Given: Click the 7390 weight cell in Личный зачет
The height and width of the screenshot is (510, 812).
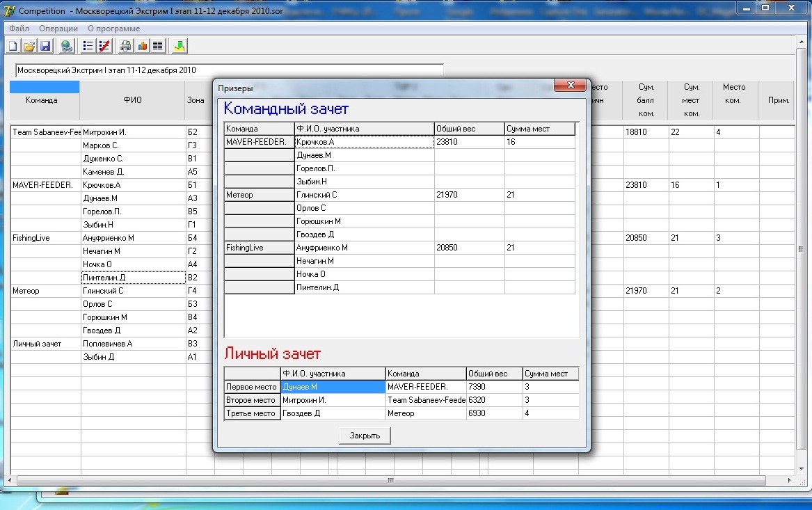Looking at the screenshot, I should tap(494, 387).
